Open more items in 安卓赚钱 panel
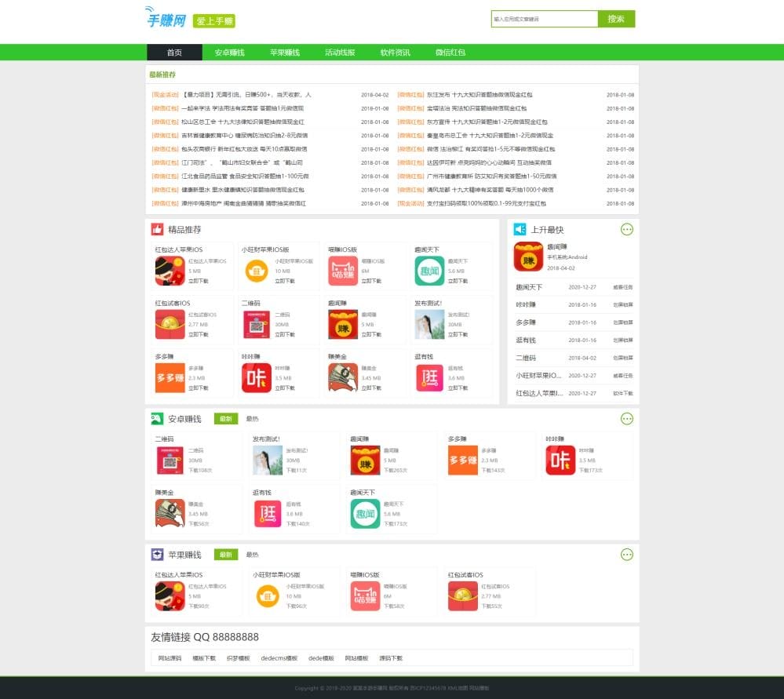Screen dimensions: 784x699 [x=626, y=419]
